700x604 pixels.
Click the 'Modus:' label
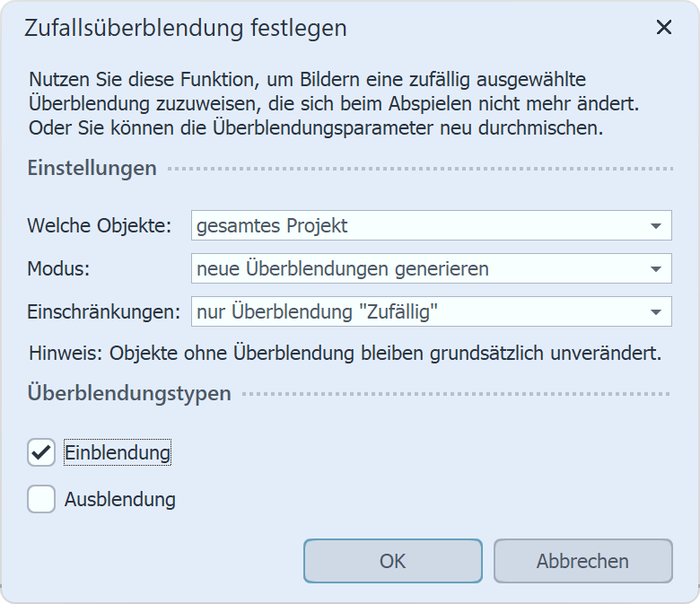(x=58, y=268)
